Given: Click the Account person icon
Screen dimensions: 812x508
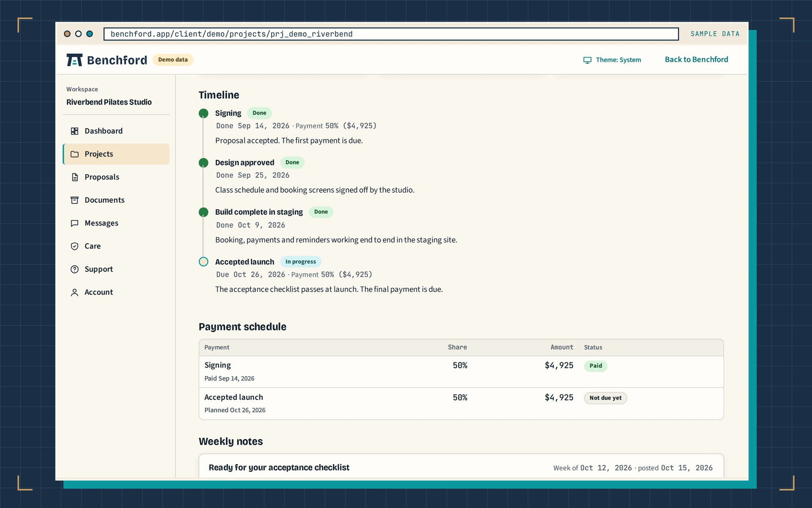Looking at the screenshot, I should pyautogui.click(x=74, y=293).
